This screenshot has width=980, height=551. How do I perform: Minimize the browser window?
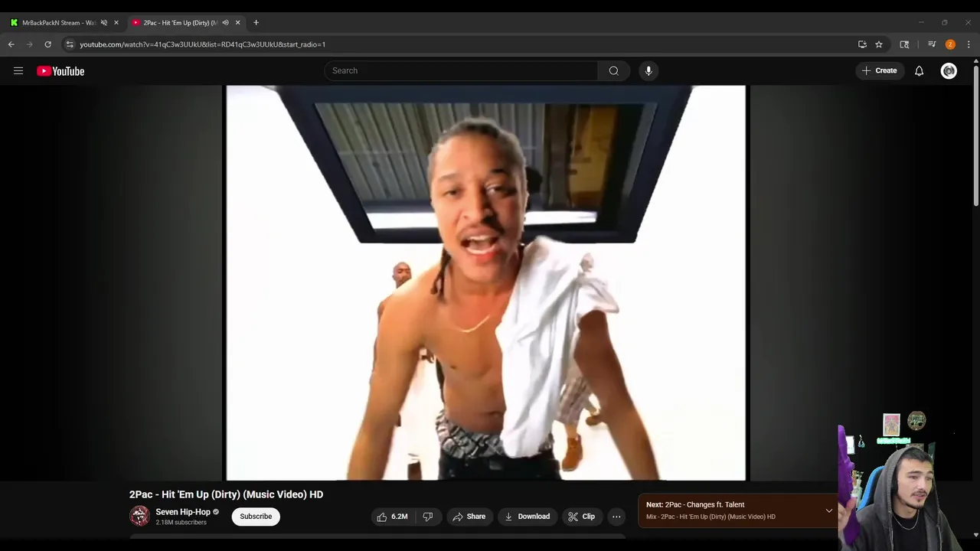point(921,22)
